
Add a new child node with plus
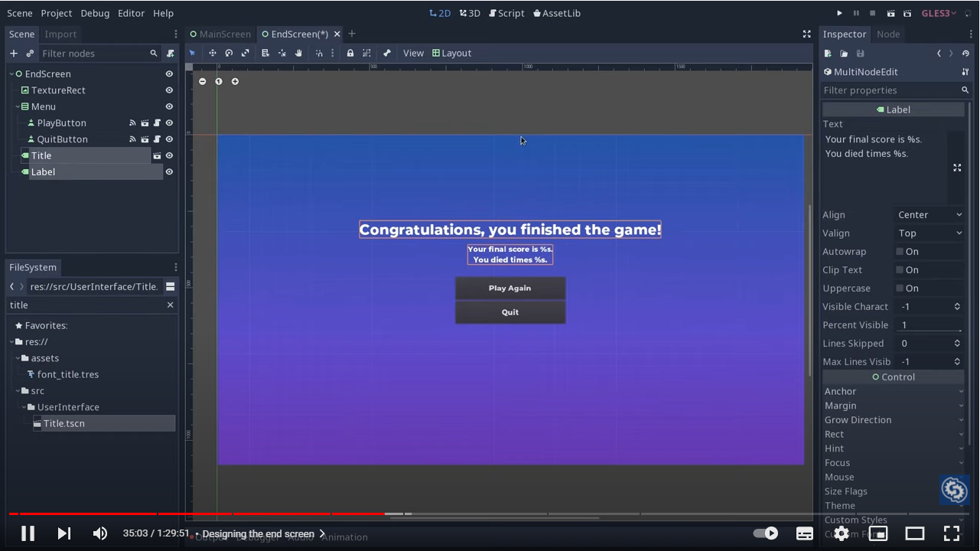click(13, 53)
